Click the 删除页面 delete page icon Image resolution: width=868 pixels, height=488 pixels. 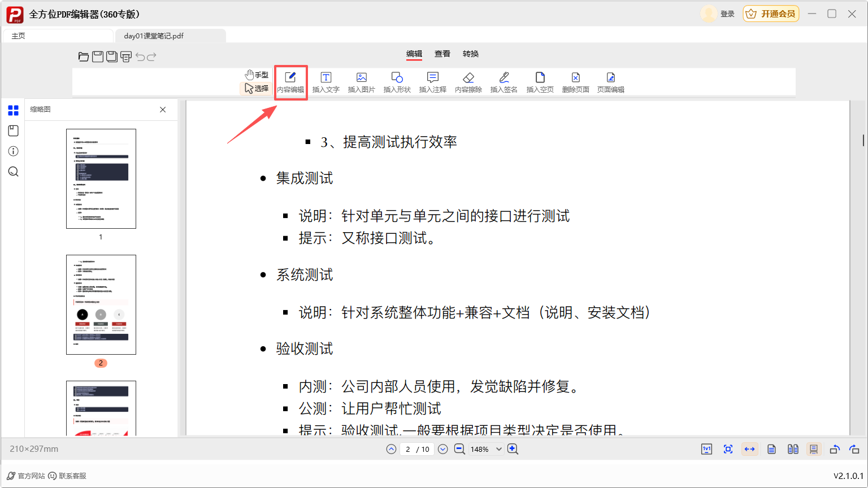575,82
